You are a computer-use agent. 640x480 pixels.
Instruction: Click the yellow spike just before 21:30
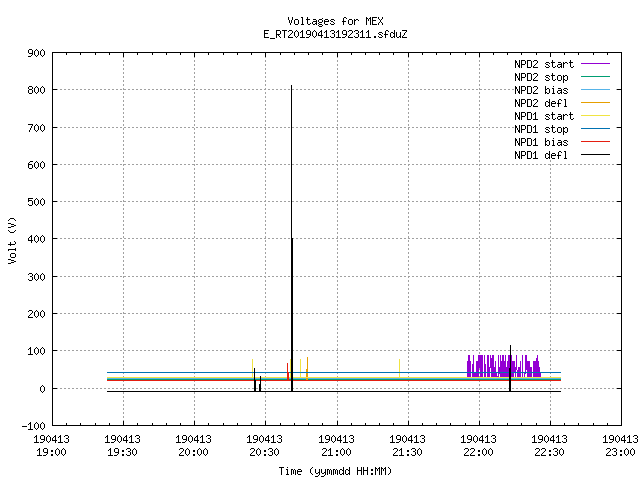coord(399,368)
